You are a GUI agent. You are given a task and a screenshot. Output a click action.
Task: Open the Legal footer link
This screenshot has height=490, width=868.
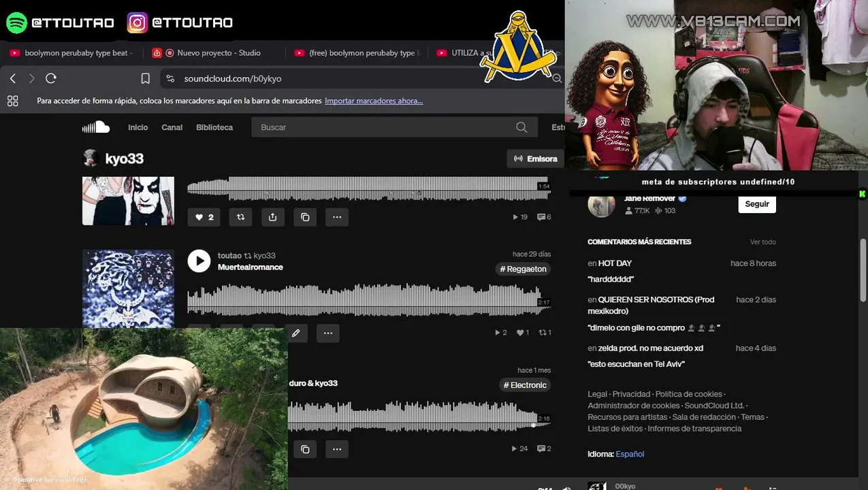(x=597, y=394)
